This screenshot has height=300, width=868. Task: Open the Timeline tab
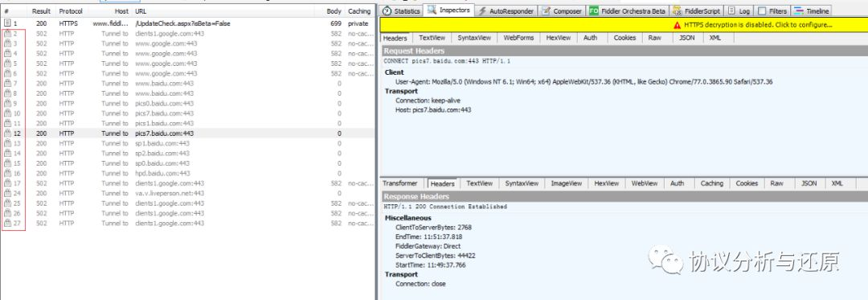click(812, 11)
